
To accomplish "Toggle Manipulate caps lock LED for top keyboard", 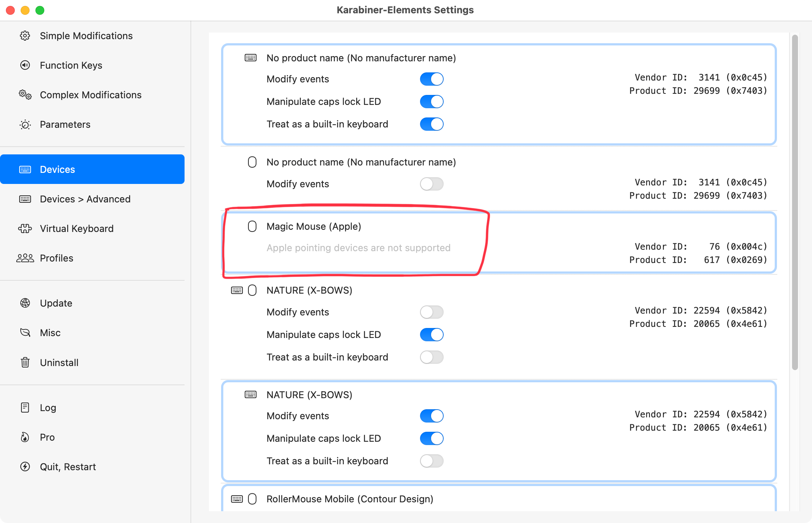I will [x=431, y=101].
